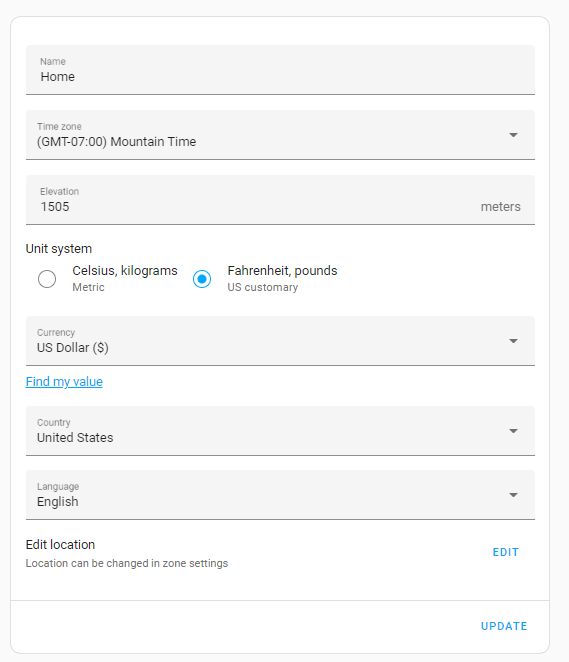Screen dimensions: 569x662
Task: Select the Fahrenheit, pounds radio button
Action: tap(202, 279)
